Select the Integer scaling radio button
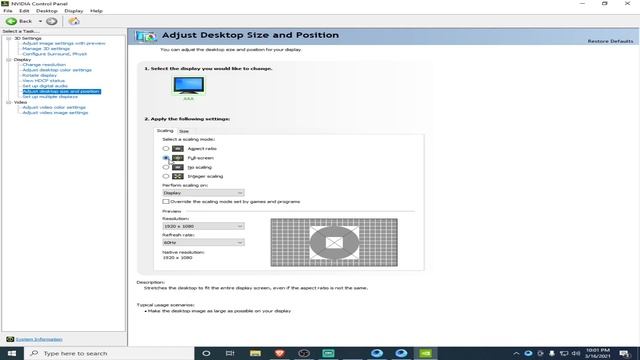 tap(166, 176)
